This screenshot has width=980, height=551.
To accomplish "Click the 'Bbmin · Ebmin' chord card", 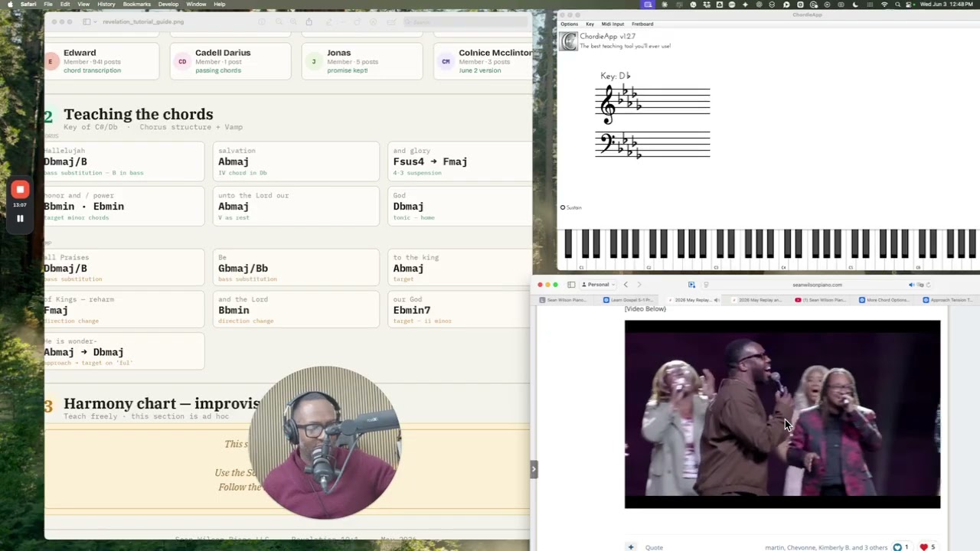I will tap(124, 207).
